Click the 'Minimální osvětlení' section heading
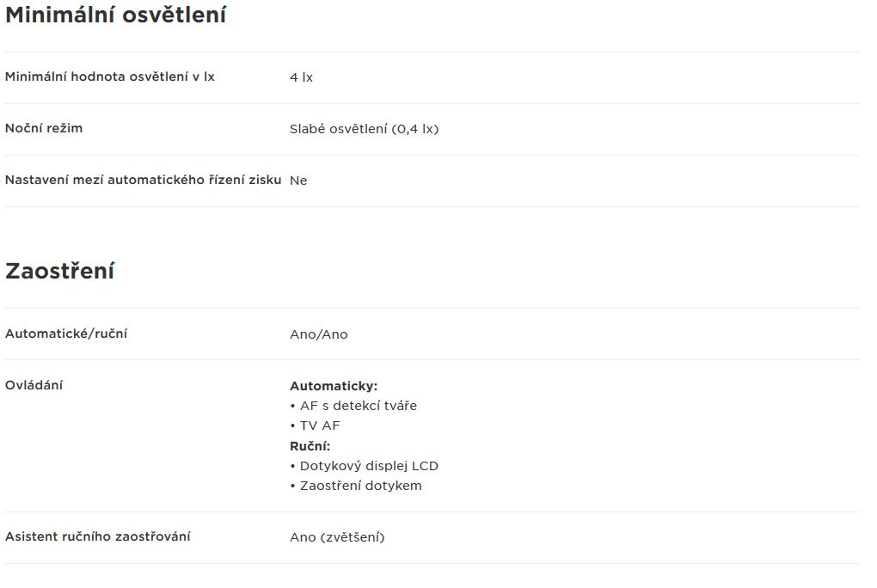This screenshot has height=588, width=877. [x=115, y=15]
